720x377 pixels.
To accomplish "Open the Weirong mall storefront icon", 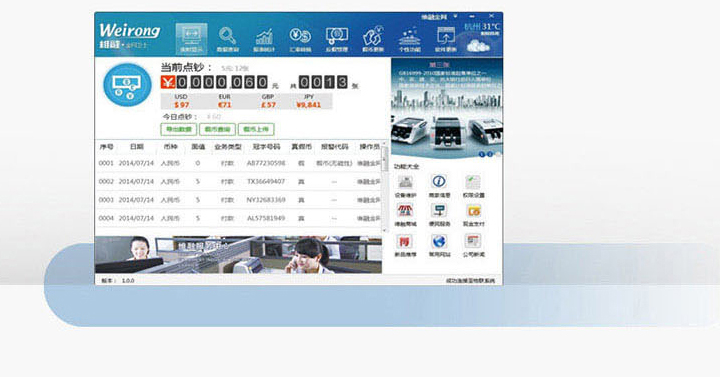I will click(x=405, y=211).
